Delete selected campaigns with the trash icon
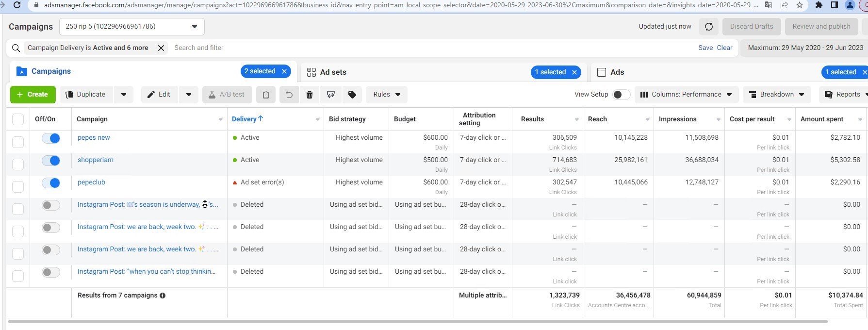This screenshot has width=868, height=330. tap(310, 95)
